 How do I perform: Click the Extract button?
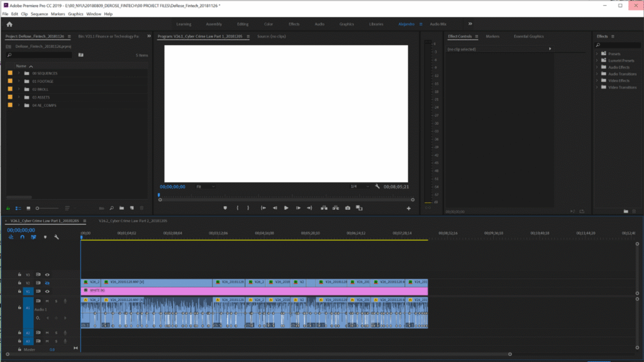336,208
